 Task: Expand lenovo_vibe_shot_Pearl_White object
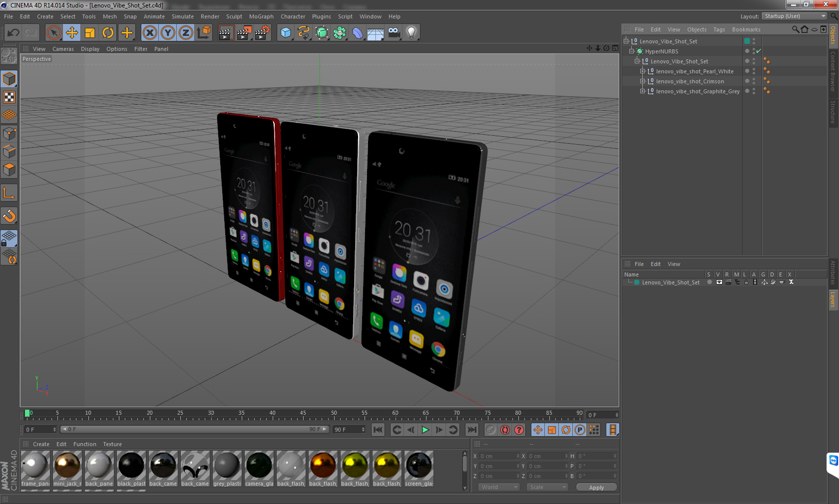(643, 71)
